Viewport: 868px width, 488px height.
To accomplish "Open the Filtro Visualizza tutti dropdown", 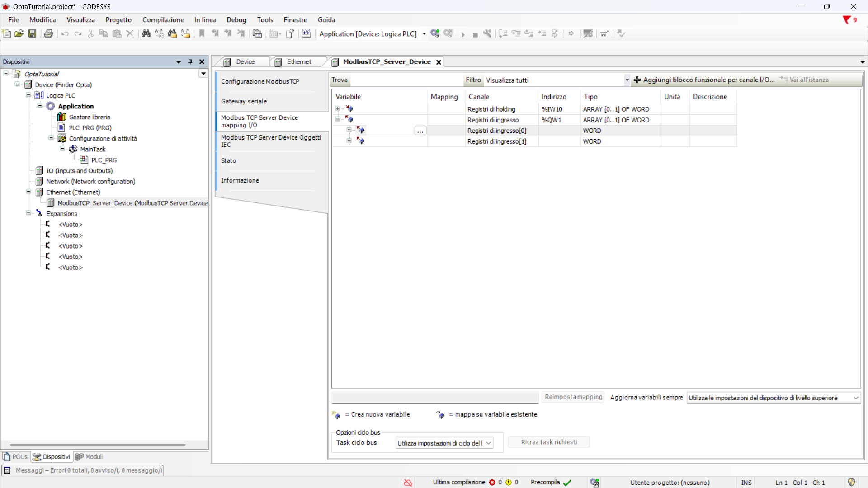I will tap(627, 80).
